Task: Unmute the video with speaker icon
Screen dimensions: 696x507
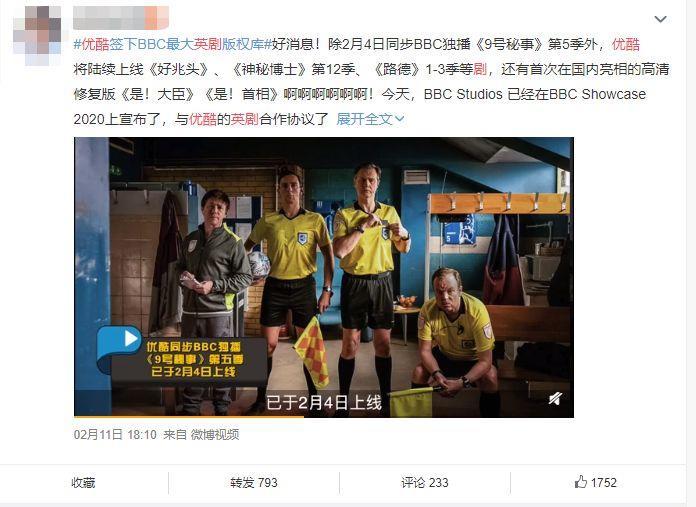Action: tap(555, 398)
